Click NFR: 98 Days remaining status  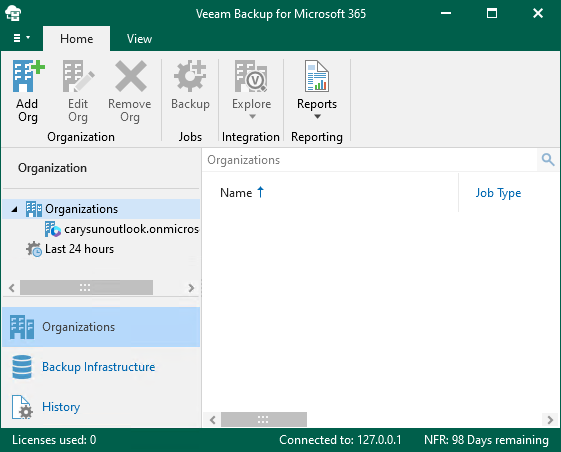click(x=486, y=440)
